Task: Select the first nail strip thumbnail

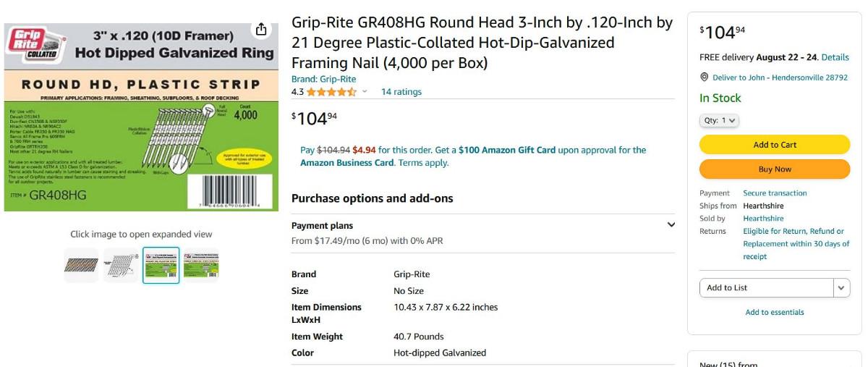Action: [81, 265]
